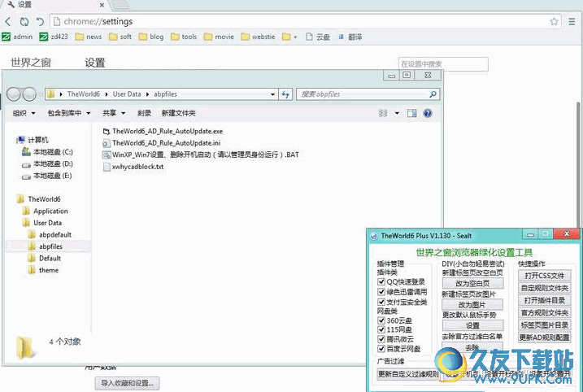
Task: Click the 打开CSS文件 button
Action: pos(544,276)
